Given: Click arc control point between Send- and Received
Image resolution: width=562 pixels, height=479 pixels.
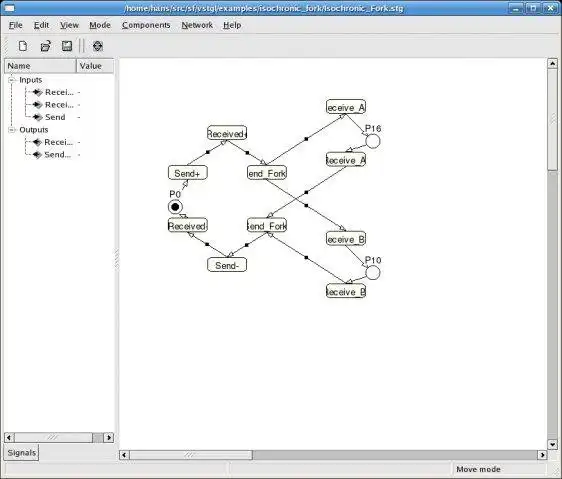Looking at the screenshot, I should (207, 245).
